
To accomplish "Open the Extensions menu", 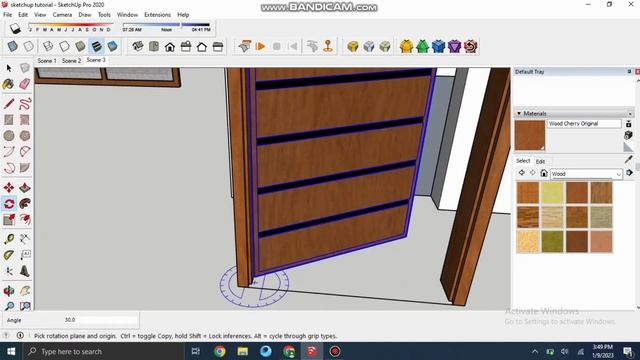I will [x=157, y=15].
